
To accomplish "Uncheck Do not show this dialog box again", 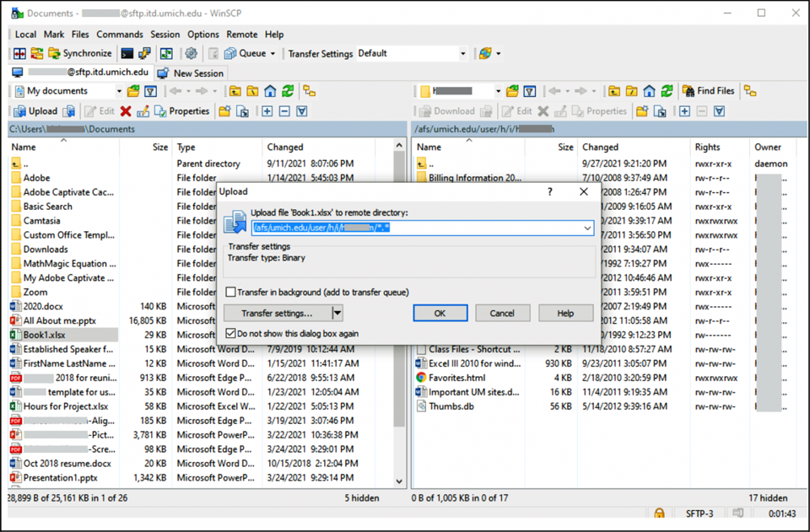I will pos(231,332).
